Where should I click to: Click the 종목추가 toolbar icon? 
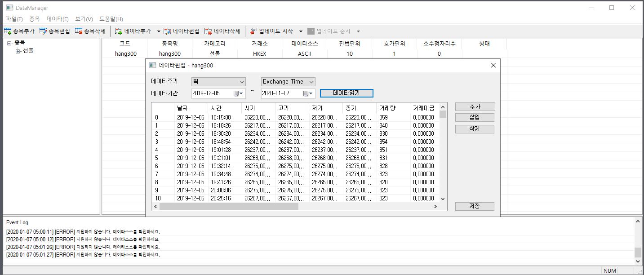click(x=8, y=31)
